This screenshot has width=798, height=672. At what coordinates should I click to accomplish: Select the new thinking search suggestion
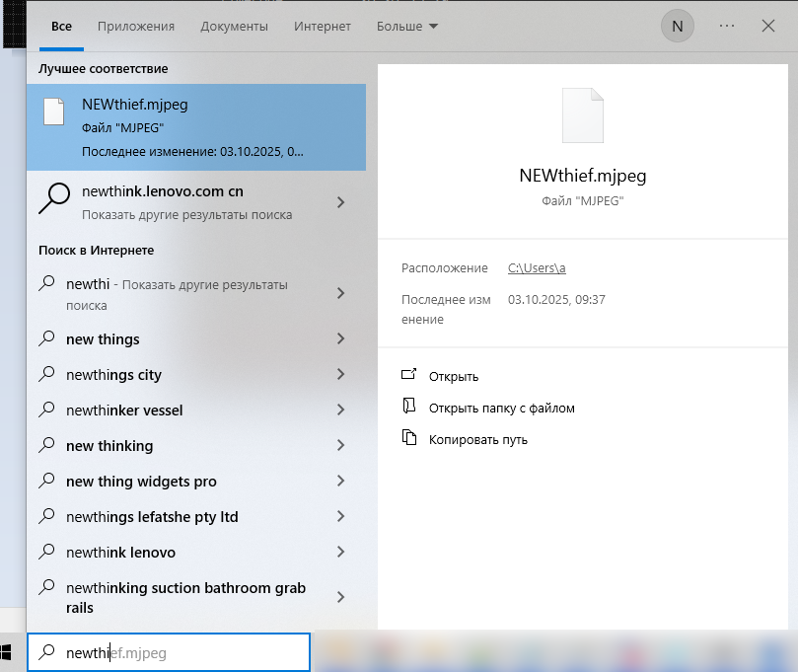point(109,446)
